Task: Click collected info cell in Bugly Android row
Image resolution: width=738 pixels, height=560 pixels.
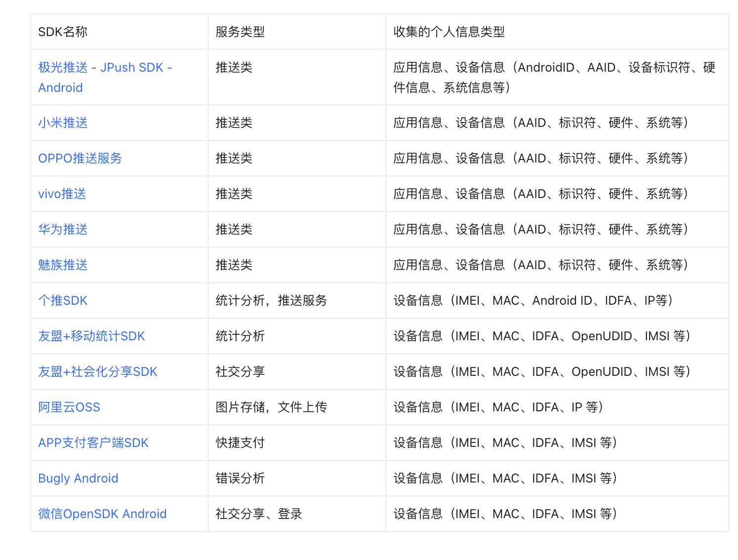Action: tap(557, 478)
